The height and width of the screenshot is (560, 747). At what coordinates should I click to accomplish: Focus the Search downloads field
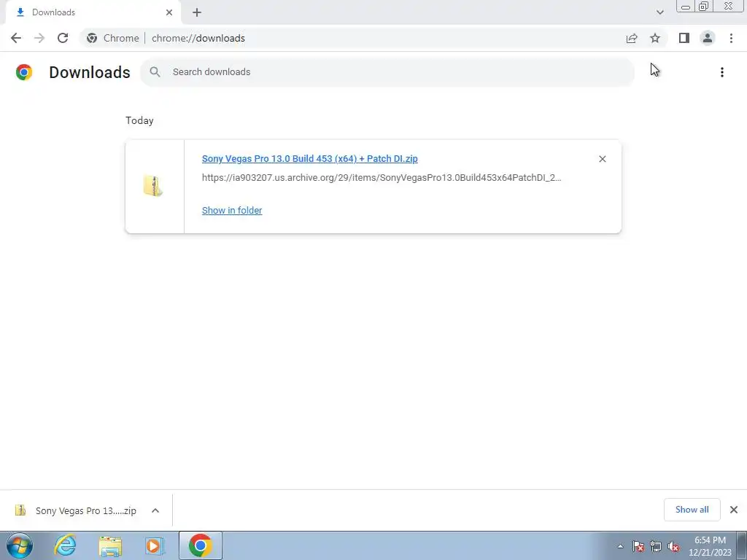point(387,72)
